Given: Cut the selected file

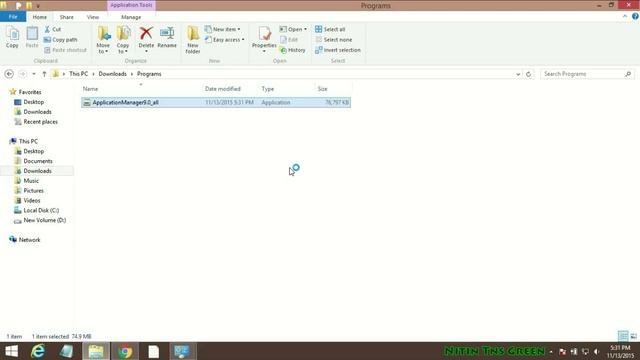Looking at the screenshot, I should tap(53, 29).
